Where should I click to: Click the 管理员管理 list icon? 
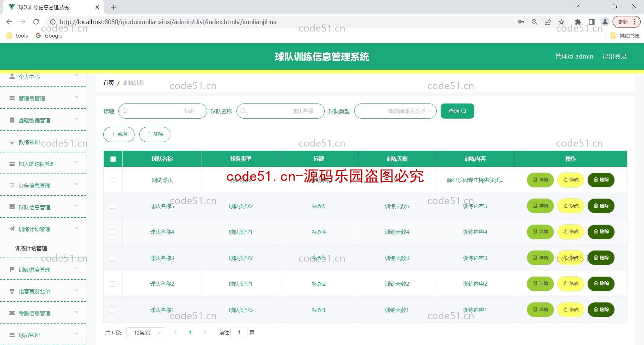[x=12, y=98]
